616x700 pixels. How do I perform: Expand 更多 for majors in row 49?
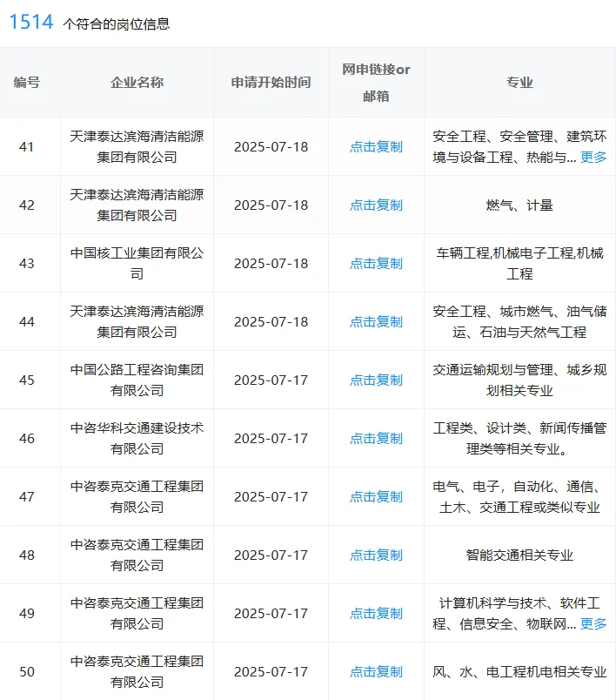tap(593, 623)
